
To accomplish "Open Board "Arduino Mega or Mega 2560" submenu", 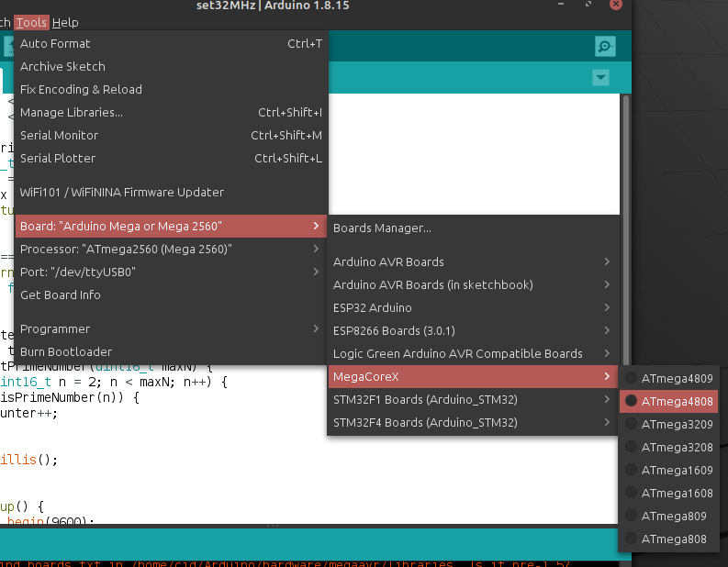I will coord(171,226).
